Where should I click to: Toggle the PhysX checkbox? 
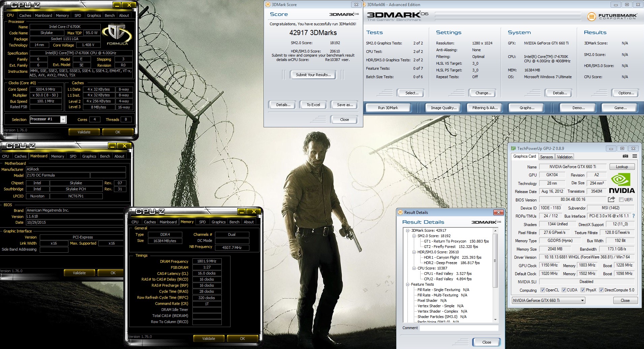click(583, 290)
